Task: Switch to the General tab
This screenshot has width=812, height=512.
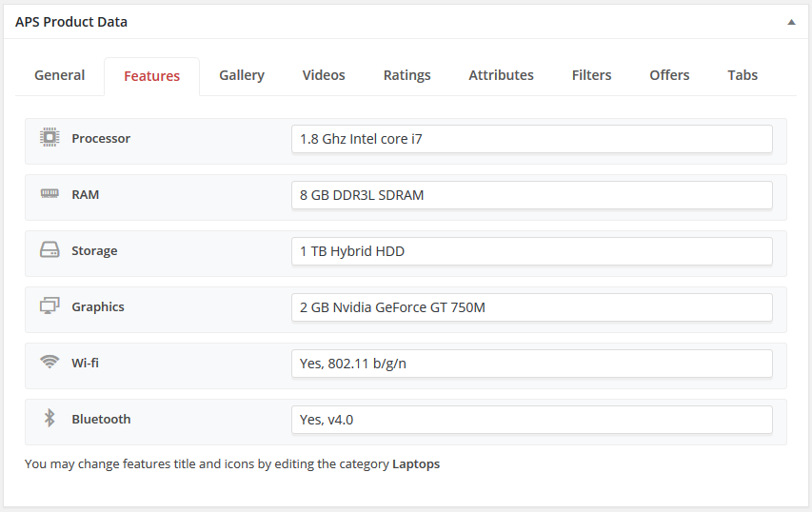Action: coord(60,75)
